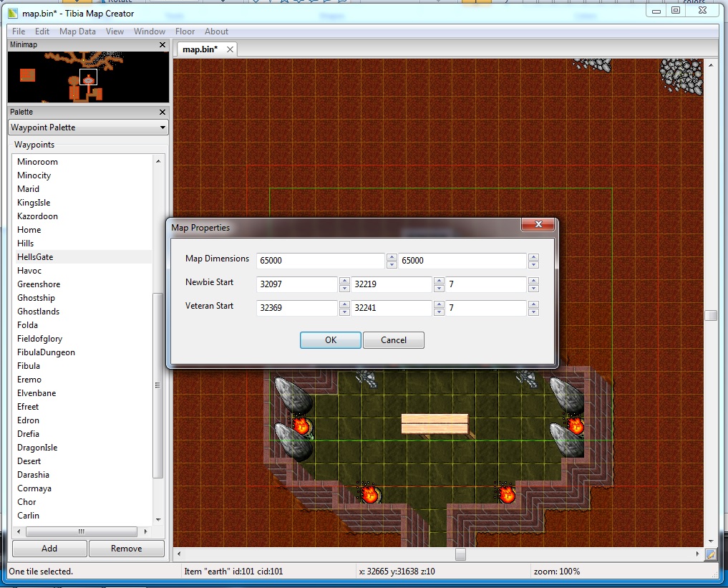Close the Map Properties dialog
The height and width of the screenshot is (588, 728).
pos(538,224)
